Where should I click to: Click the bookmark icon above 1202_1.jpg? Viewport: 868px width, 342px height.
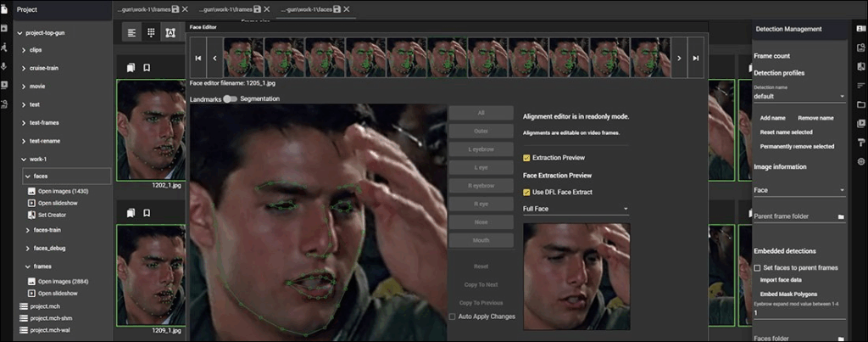(147, 68)
